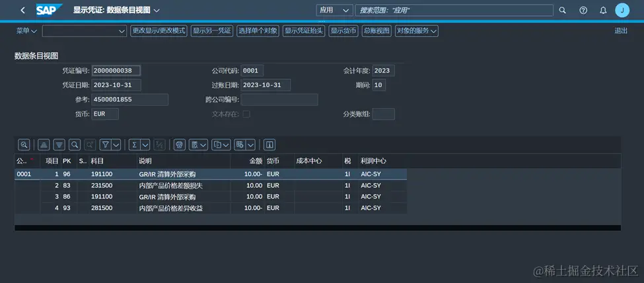Click 显示凭证抬头 button
This screenshot has width=644, height=283.
pyautogui.click(x=304, y=31)
